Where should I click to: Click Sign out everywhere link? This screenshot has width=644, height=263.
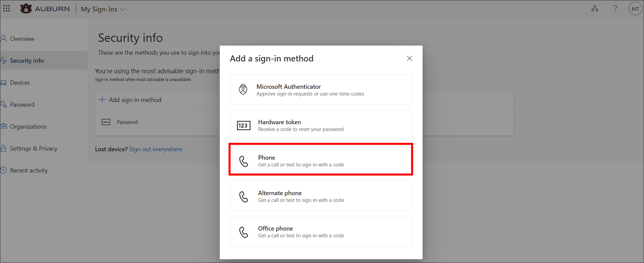click(156, 149)
